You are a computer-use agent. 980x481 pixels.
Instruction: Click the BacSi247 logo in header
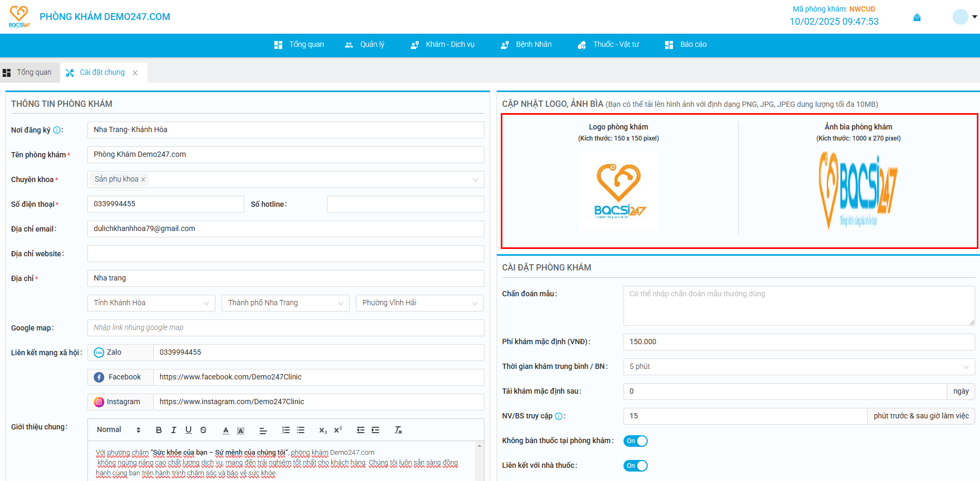point(19,17)
